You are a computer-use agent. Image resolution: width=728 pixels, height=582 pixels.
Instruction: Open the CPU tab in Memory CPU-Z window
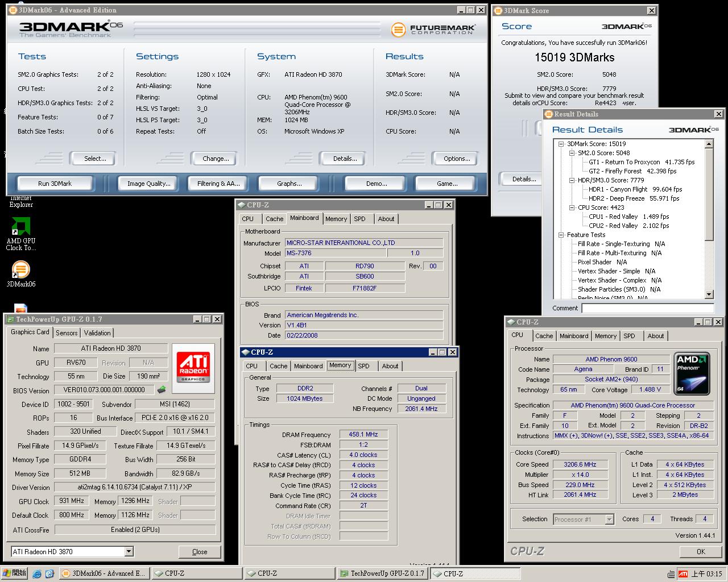(252, 366)
